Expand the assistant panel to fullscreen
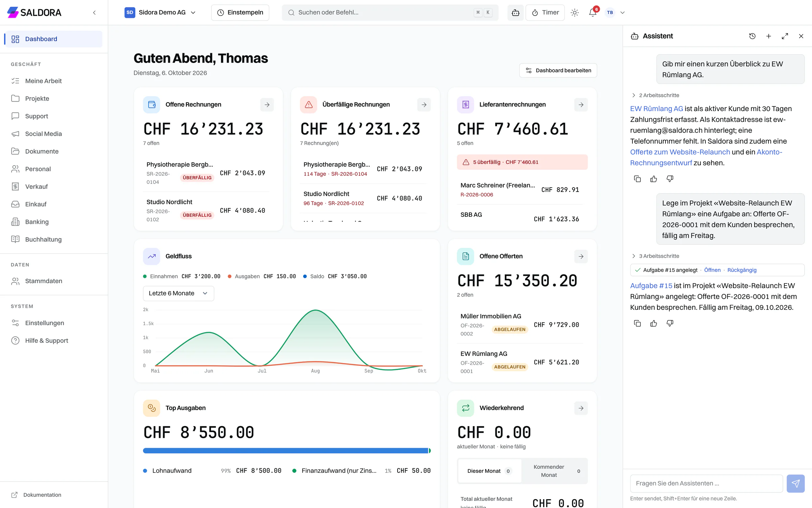The image size is (812, 508). pos(785,36)
